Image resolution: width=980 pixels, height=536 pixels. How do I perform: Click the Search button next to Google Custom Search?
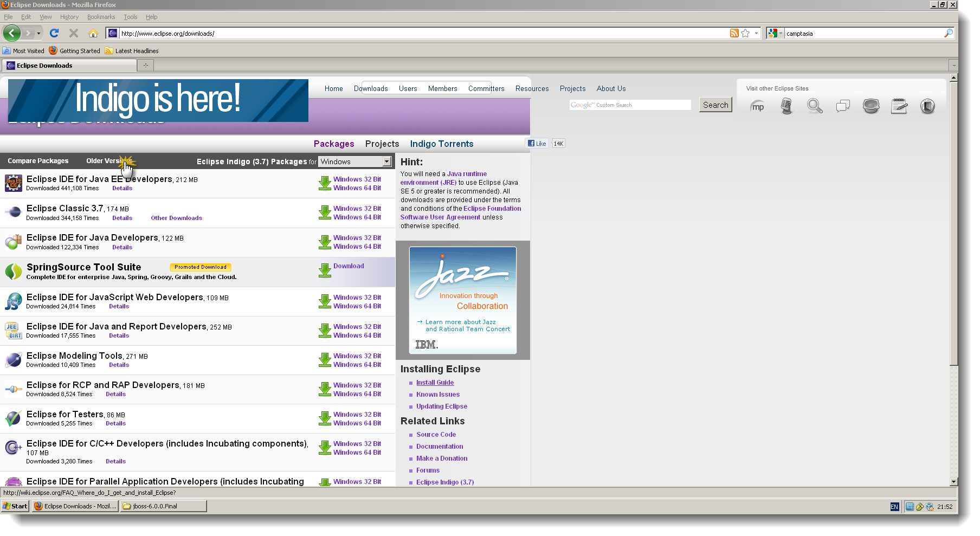(x=715, y=105)
